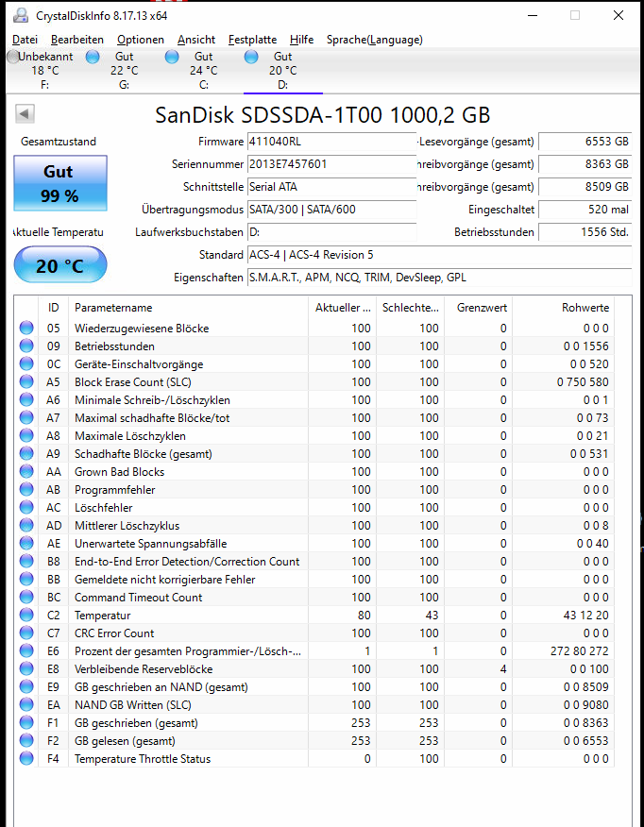Click the Mittlerer Löschzyklus parameter name
This screenshot has height=827, width=644.
tap(127, 525)
